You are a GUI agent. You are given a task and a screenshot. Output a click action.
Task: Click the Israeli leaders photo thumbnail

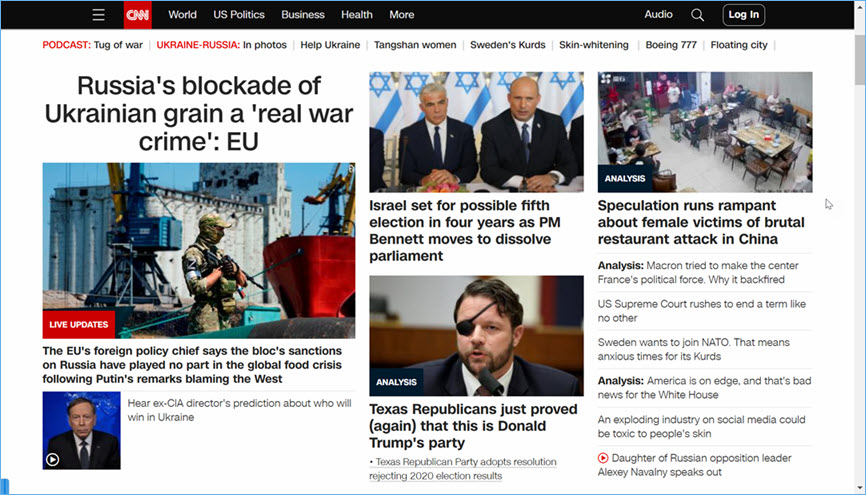(x=476, y=132)
